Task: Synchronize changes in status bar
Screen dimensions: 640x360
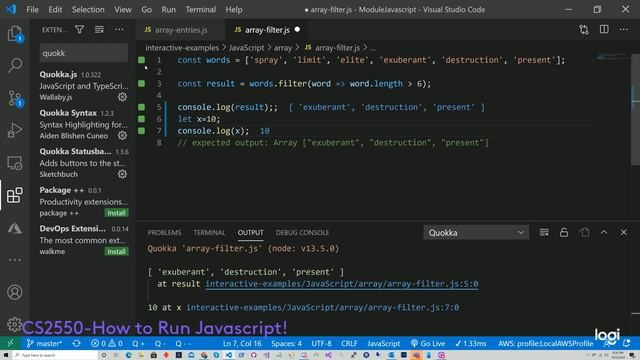Action: [76, 344]
